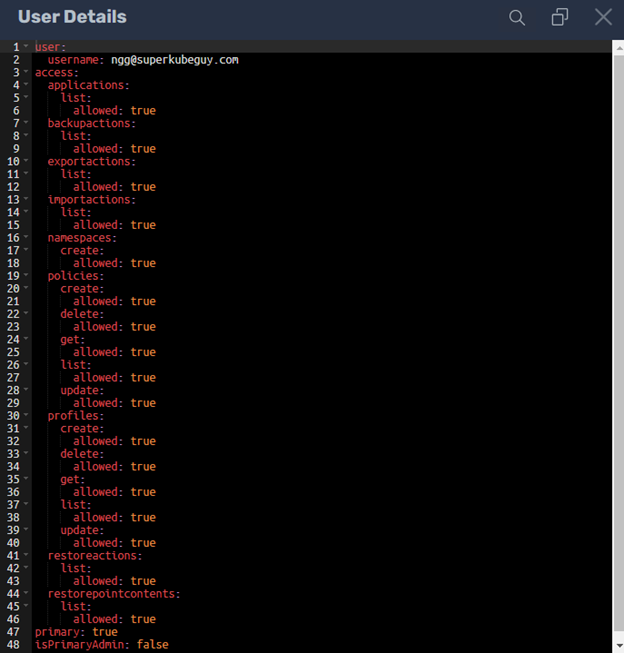
Task: Fold the exportactions section on line 10
Action: (26, 160)
